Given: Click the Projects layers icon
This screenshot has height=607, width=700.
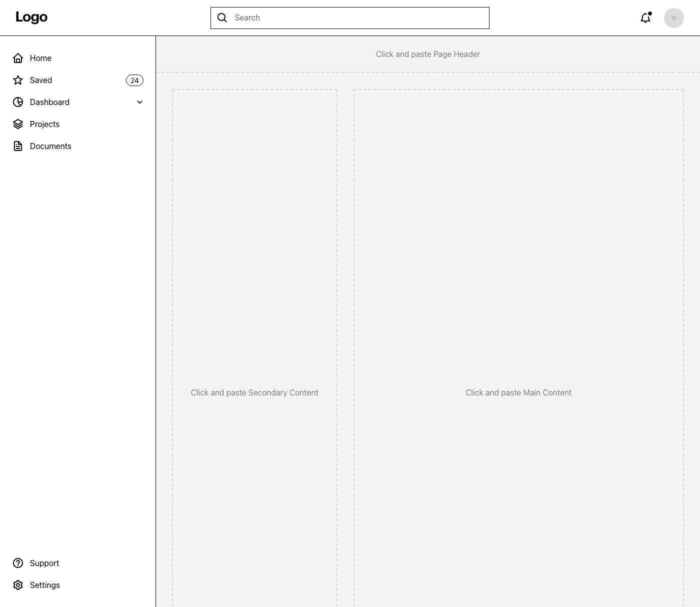Looking at the screenshot, I should [18, 124].
